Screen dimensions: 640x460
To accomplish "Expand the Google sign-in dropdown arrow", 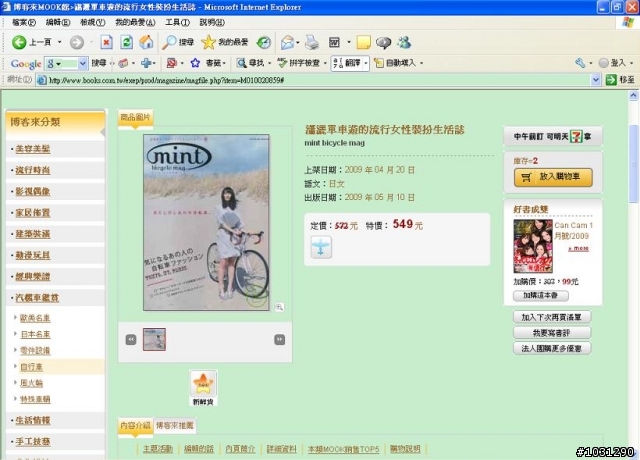I will [631, 63].
